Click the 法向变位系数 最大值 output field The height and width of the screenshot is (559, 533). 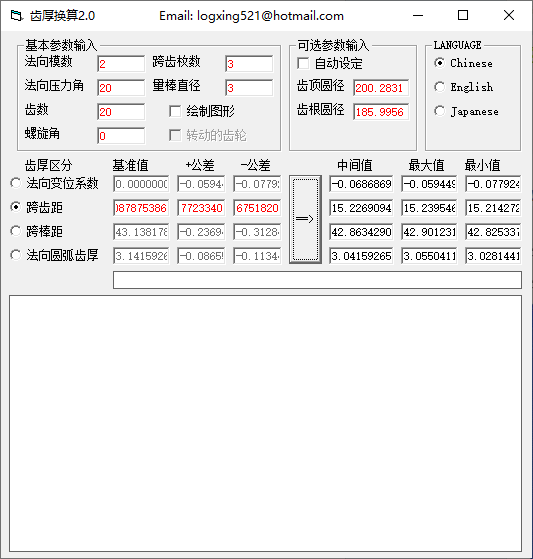tap(429, 184)
